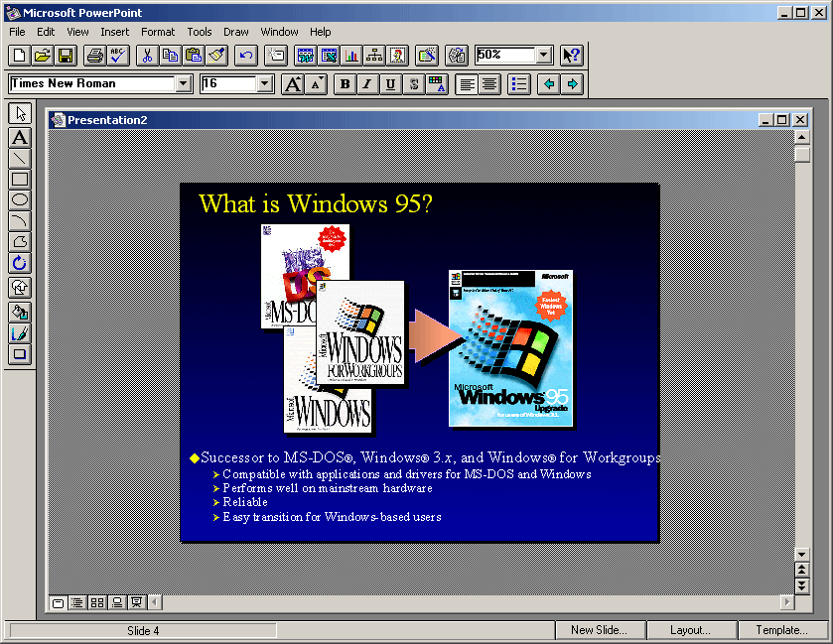Pick the Selection arrow tool
Screen dimensions: 833x644
[20, 113]
